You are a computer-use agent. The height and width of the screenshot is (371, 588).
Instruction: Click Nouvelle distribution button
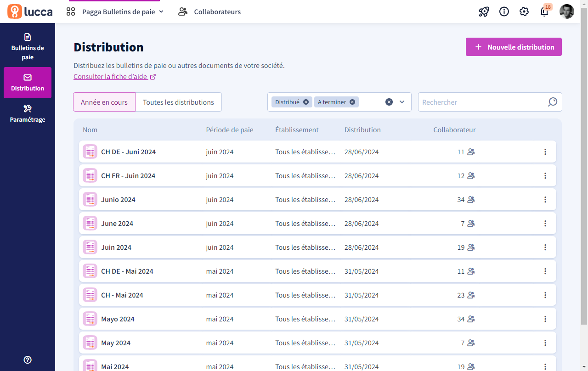click(x=514, y=47)
